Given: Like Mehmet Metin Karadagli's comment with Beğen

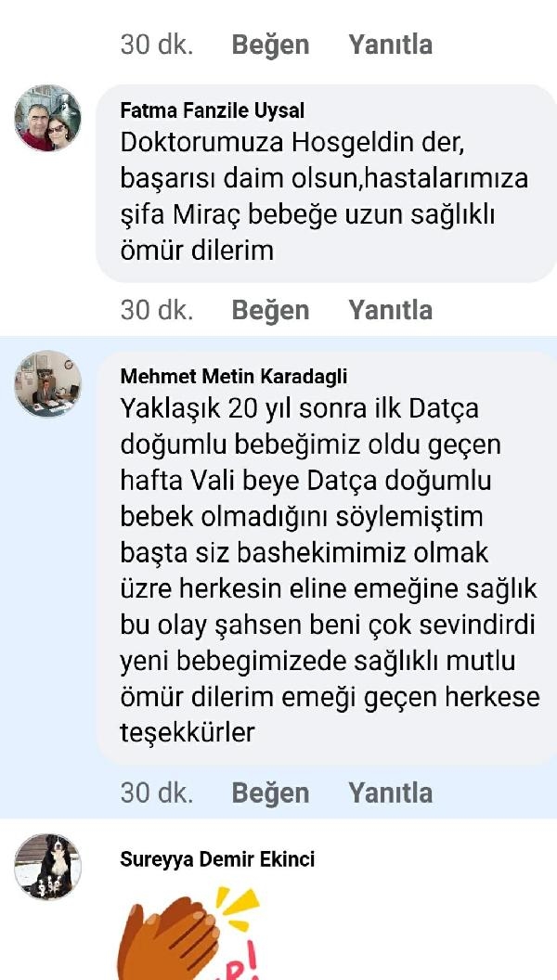Looking at the screenshot, I should tap(270, 793).
